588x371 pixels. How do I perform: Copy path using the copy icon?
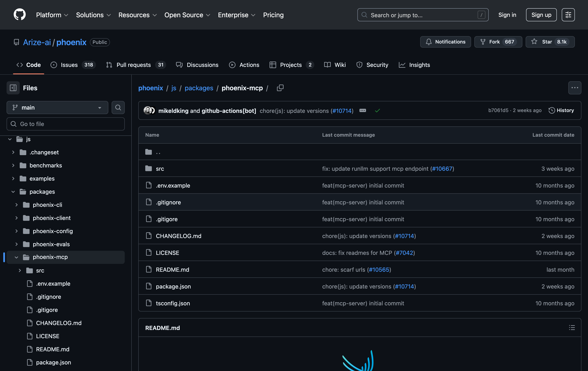click(x=280, y=88)
